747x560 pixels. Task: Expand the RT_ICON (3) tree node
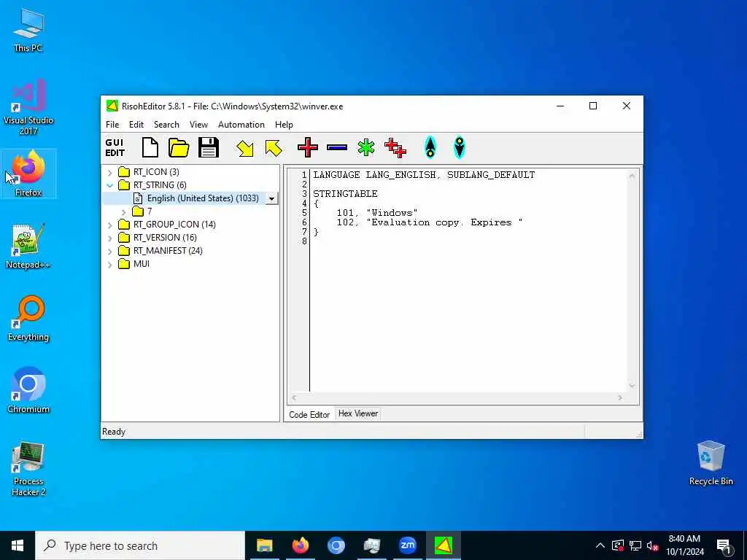[110, 172]
